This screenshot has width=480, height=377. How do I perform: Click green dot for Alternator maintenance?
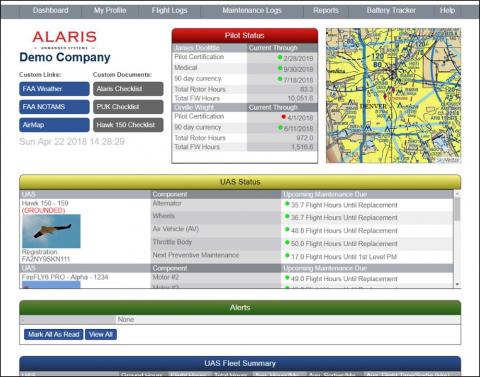(x=287, y=204)
